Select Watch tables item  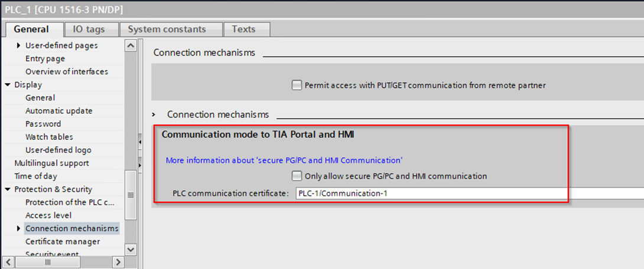coord(49,137)
